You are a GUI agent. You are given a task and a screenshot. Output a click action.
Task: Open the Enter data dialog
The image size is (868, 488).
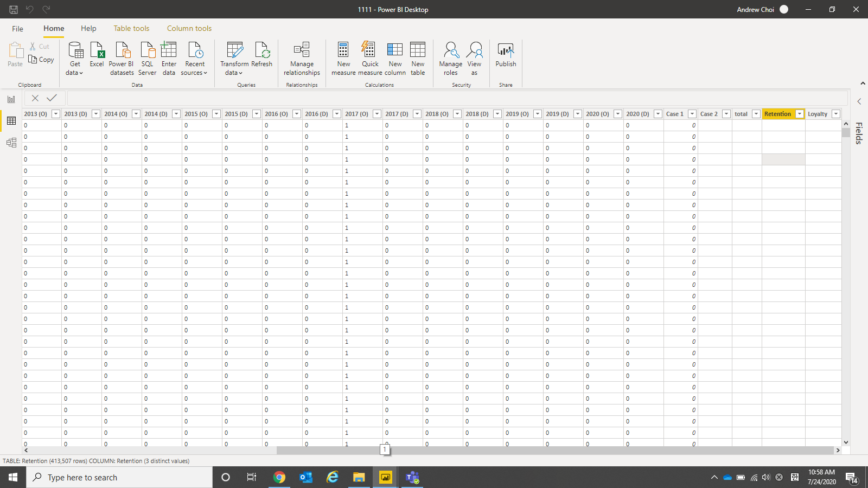tap(169, 59)
